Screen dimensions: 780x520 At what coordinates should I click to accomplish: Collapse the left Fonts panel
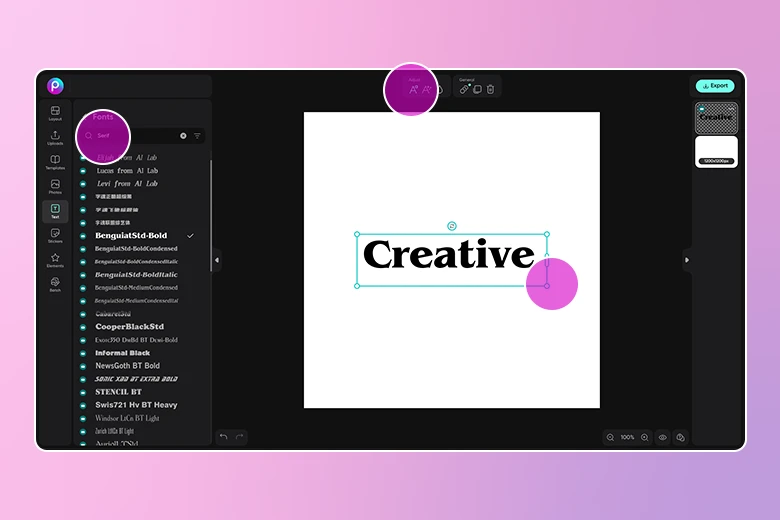tap(217, 260)
